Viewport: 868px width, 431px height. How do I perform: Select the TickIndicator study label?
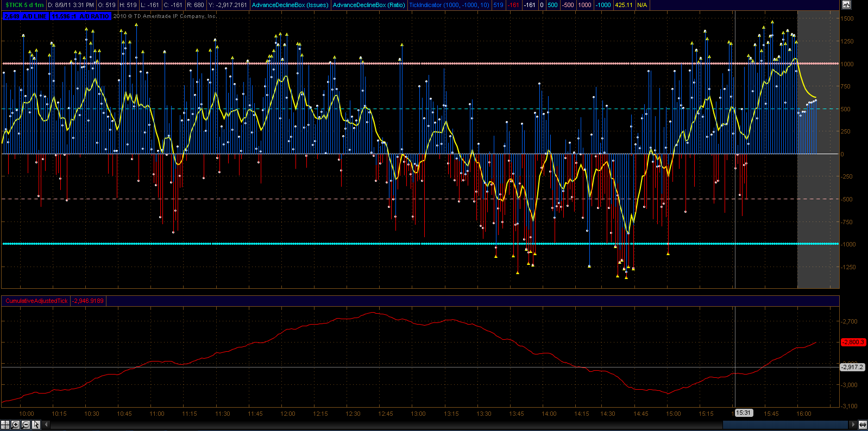tap(449, 5)
